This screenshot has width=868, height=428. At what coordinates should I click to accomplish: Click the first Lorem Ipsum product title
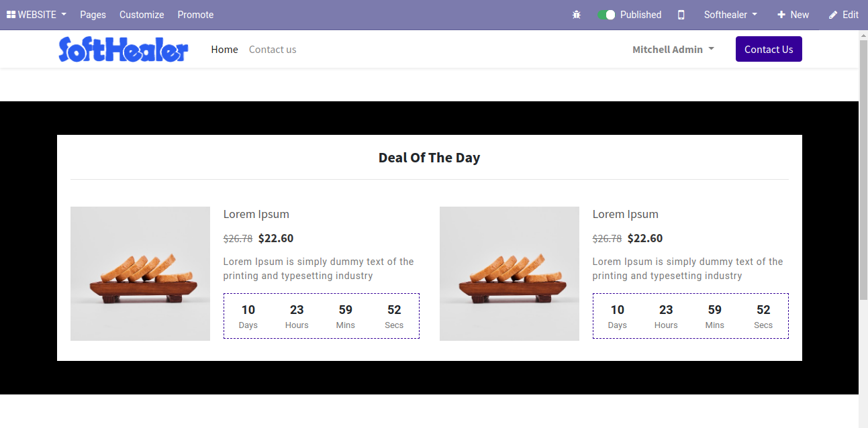256,214
